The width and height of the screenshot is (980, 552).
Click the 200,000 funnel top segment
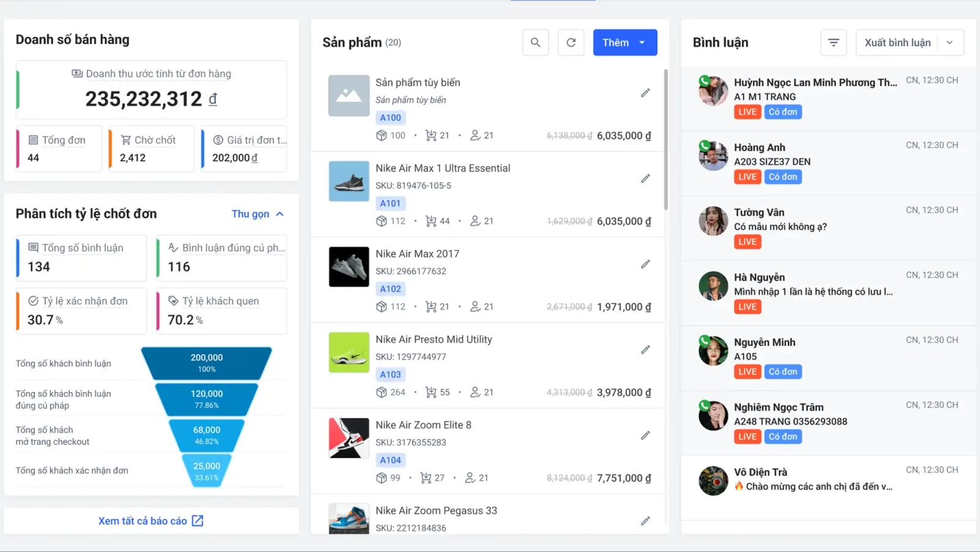206,363
